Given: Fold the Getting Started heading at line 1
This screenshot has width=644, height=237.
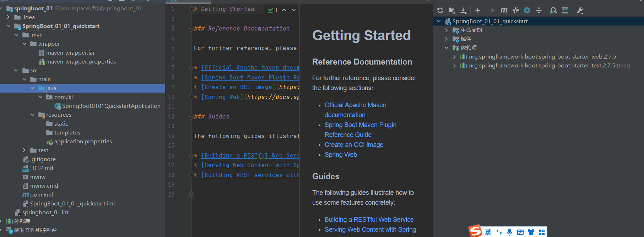Looking at the screenshot, I should [x=191, y=9].
